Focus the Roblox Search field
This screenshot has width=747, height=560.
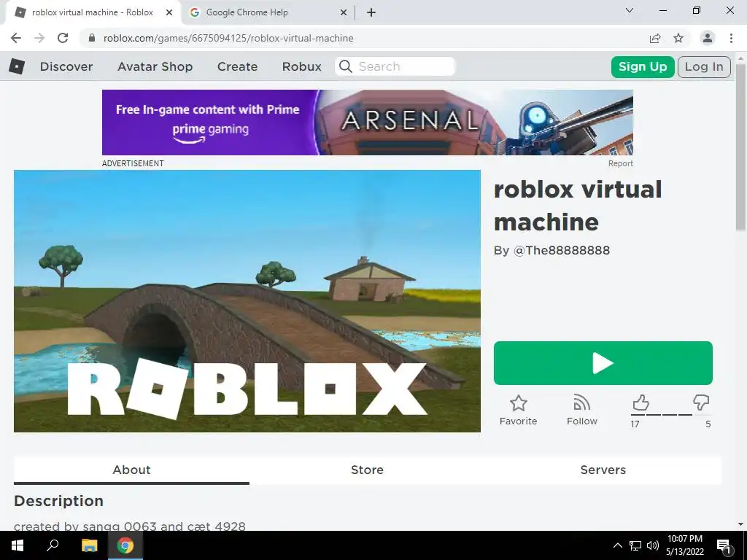click(x=395, y=66)
